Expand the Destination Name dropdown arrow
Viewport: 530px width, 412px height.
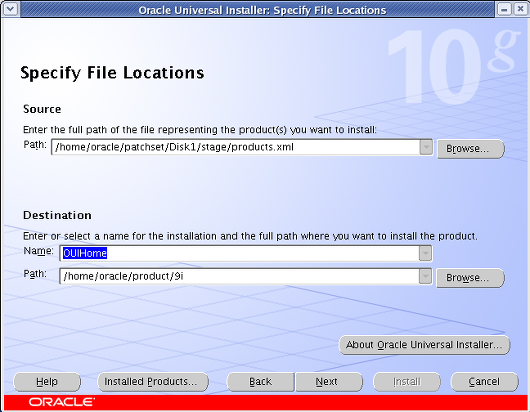425,253
